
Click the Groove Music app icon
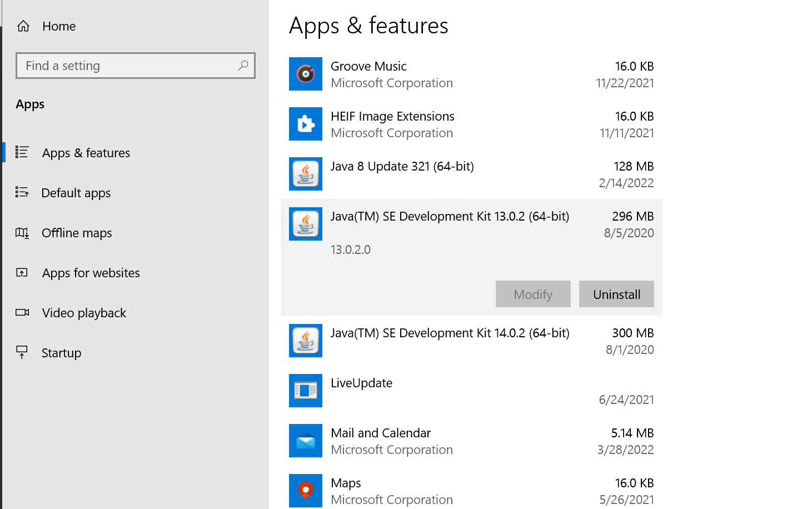click(x=305, y=74)
